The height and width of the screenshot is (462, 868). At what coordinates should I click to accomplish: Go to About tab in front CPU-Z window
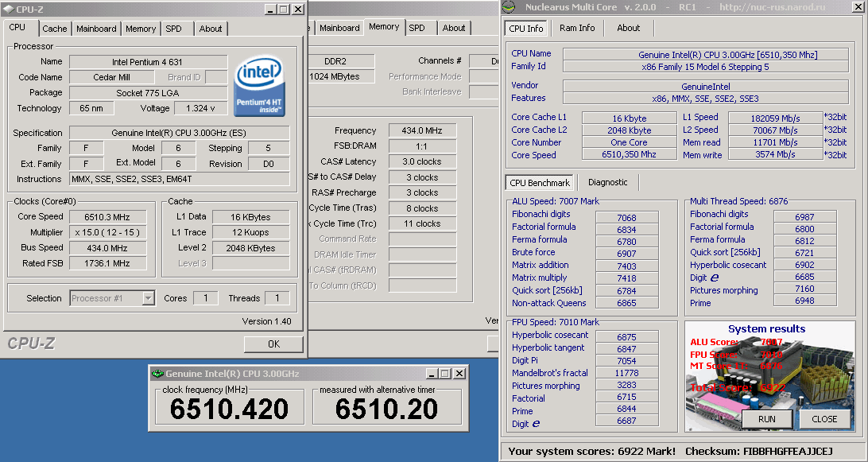(x=211, y=29)
